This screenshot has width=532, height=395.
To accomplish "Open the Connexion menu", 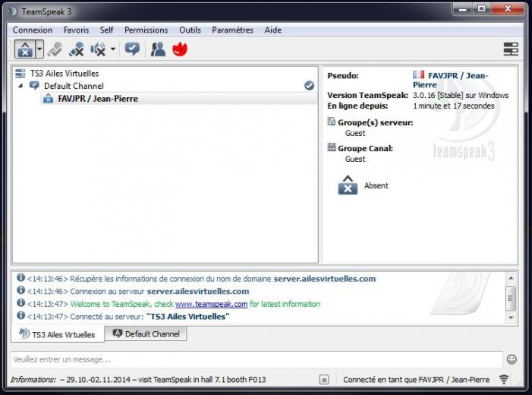I will (33, 30).
